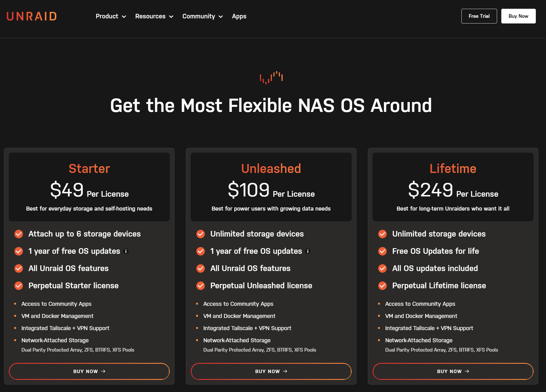This screenshot has width=546, height=392.
Task: Expand the Resources dropdown menu
Action: click(154, 16)
